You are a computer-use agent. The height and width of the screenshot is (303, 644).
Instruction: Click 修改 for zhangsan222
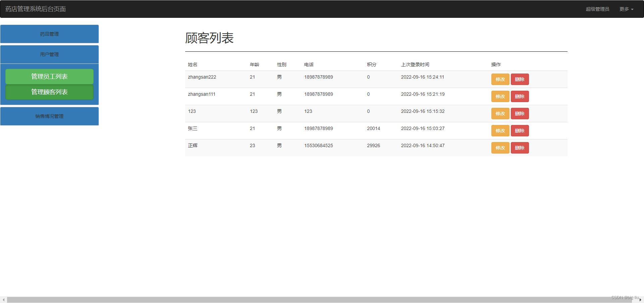pyautogui.click(x=500, y=79)
